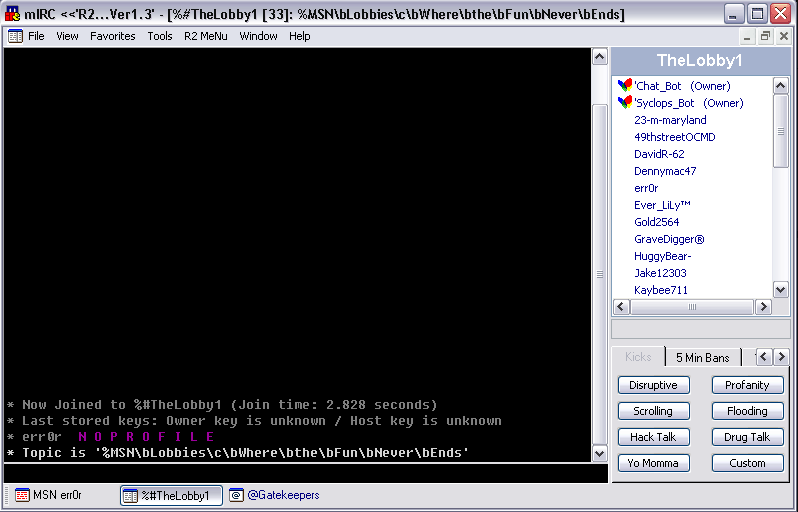Screen dimensions: 798x512
Task: Select 'Chat_Bot (Owner) in nicklist
Action: [682, 86]
